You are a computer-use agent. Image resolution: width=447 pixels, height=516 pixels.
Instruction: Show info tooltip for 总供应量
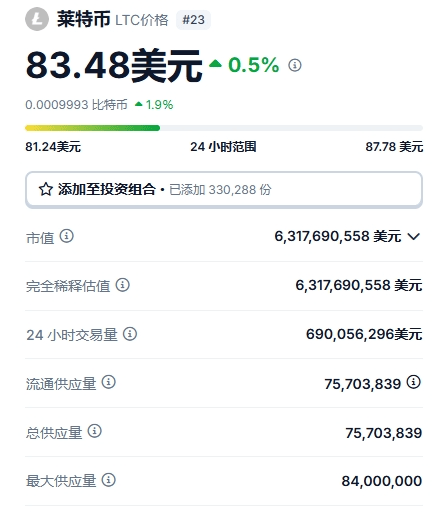(95, 431)
